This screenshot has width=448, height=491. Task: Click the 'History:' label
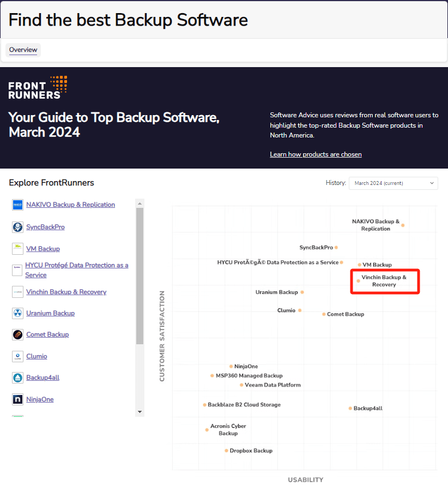pyautogui.click(x=336, y=183)
